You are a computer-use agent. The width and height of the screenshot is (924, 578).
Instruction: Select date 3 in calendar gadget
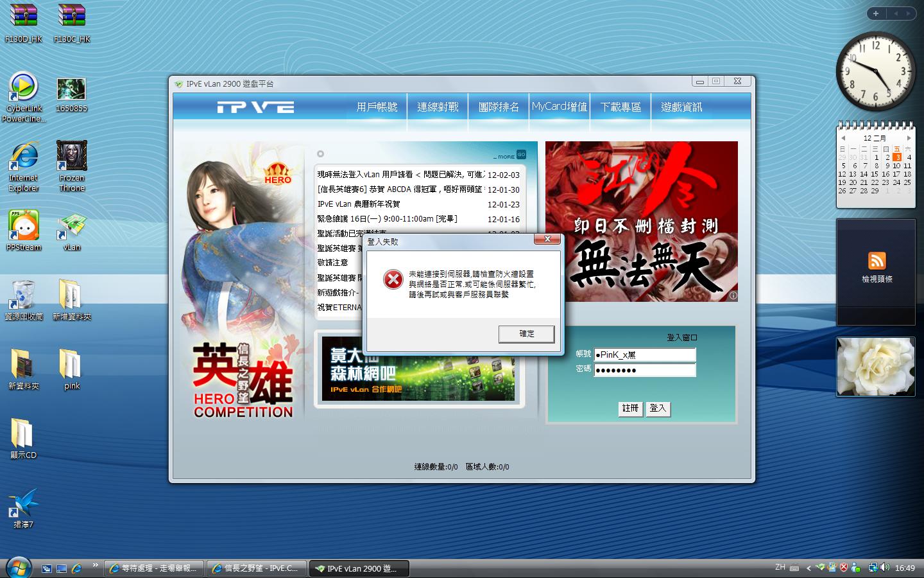click(x=898, y=157)
